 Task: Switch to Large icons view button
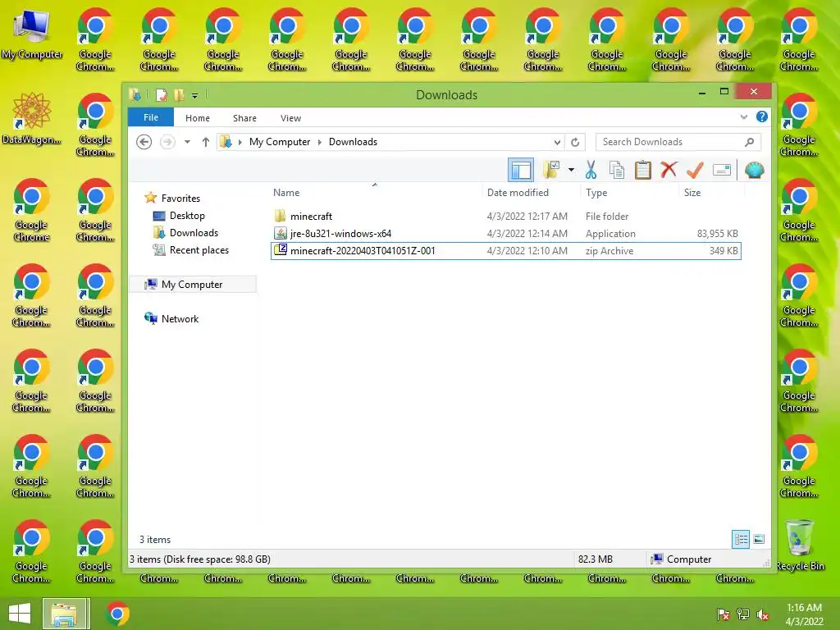[759, 539]
